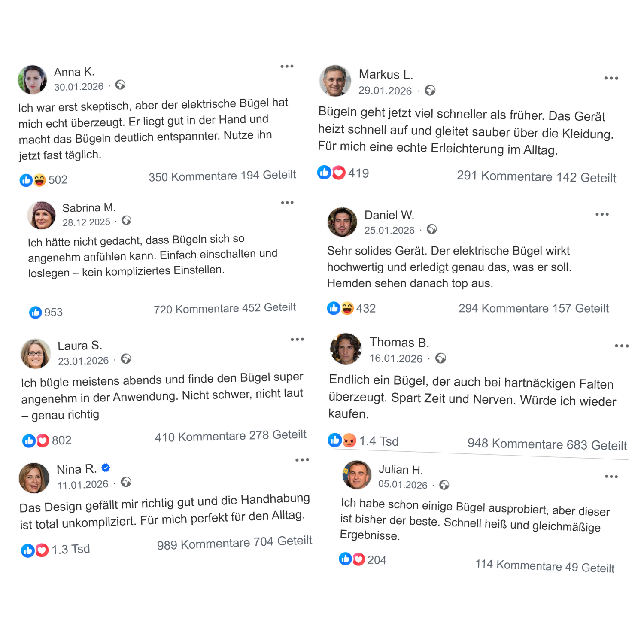This screenshot has width=644, height=644.
Task: Click the heart reaction on Markus L.'s post
Action: (339, 173)
